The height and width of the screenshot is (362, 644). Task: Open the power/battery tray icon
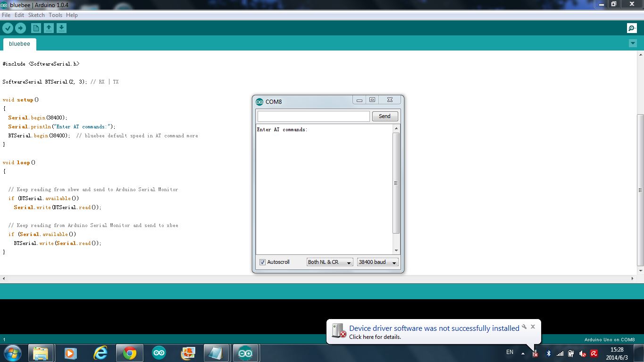tap(571, 354)
